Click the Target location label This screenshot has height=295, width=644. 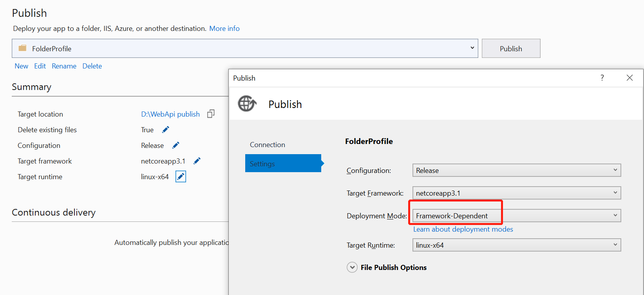40,114
